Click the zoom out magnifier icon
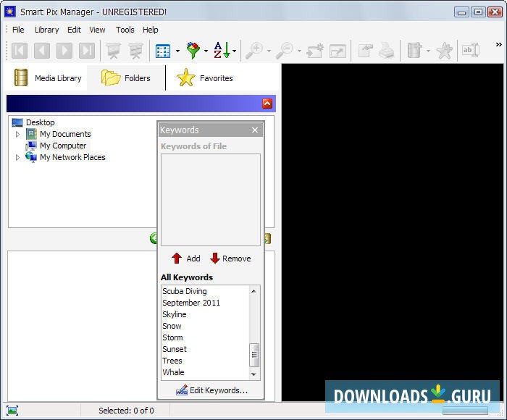Image resolution: width=507 pixels, height=420 pixels. point(285,51)
